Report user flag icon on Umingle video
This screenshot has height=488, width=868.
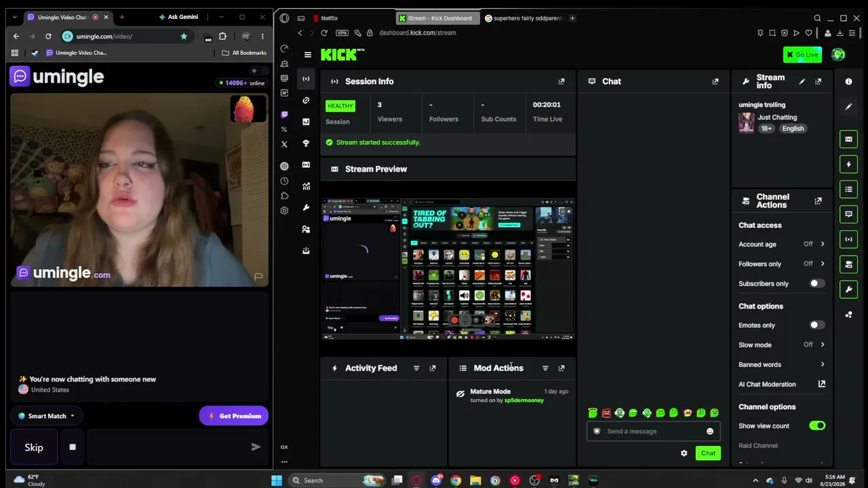[258, 277]
